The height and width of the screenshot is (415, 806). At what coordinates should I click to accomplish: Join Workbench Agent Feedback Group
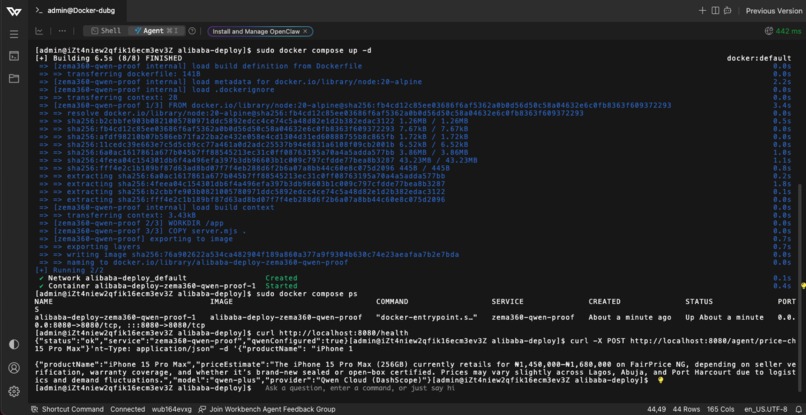(x=267, y=409)
